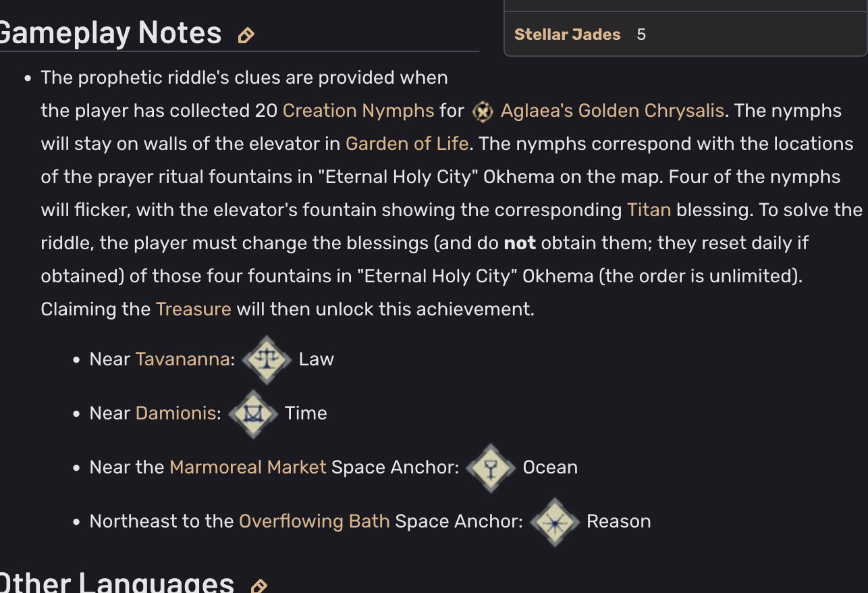Click the Law scales blessing icon
The width and height of the screenshot is (868, 593).
tap(267, 359)
